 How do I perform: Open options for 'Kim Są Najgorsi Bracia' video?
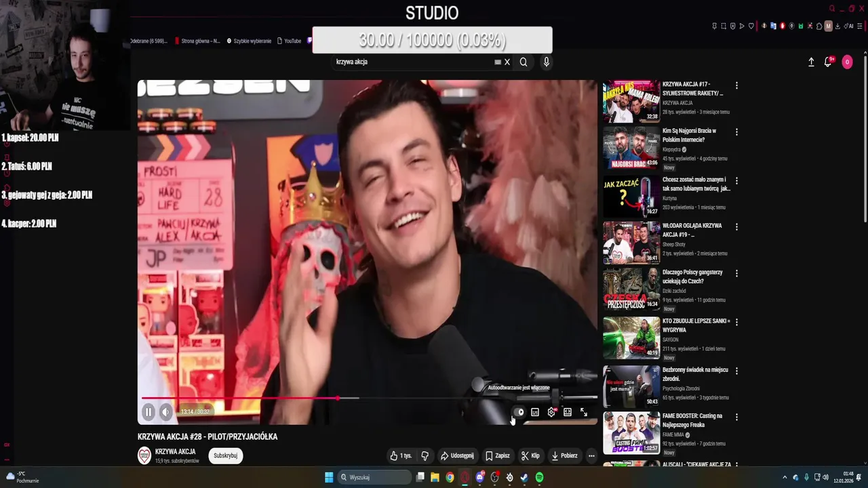pos(736,131)
